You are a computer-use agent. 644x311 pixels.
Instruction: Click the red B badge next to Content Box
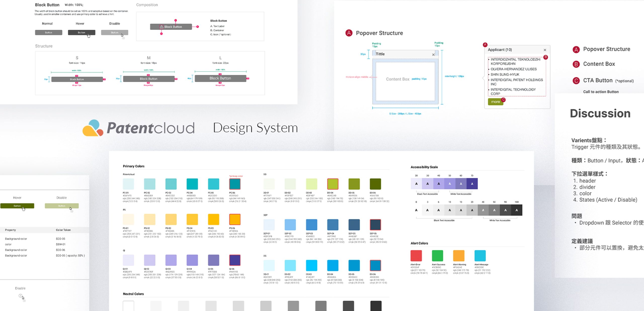coord(576,64)
